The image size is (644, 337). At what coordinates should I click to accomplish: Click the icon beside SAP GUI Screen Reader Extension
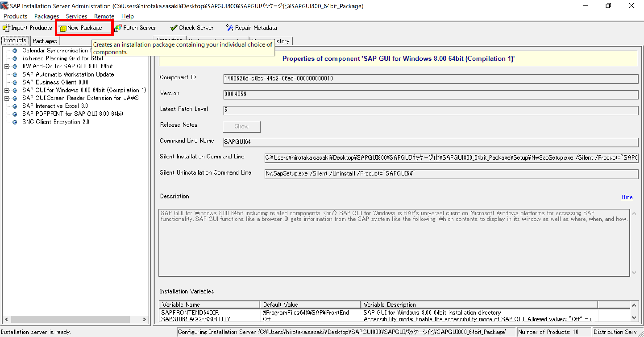coord(15,98)
